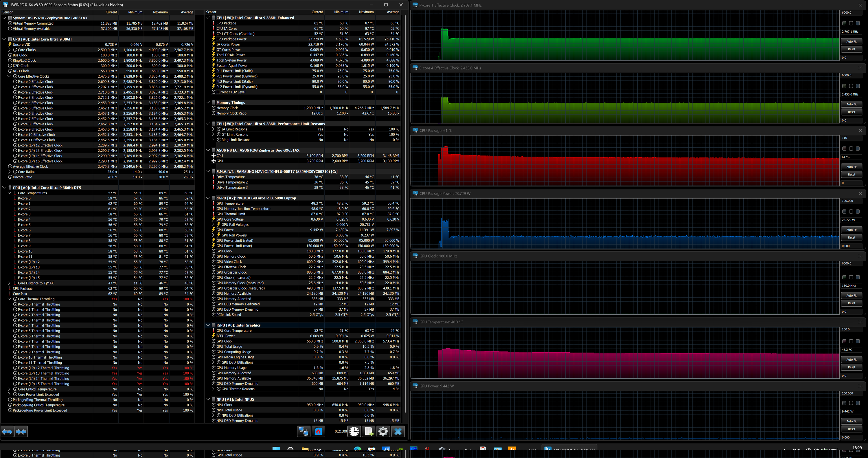Click black color swatch in CPU Package Power graph

(x=851, y=211)
